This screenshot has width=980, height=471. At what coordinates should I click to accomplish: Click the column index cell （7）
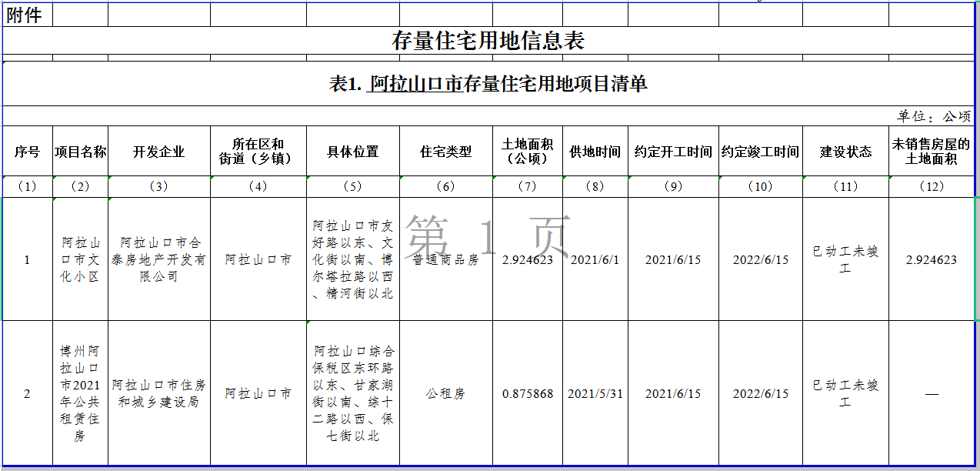click(528, 186)
